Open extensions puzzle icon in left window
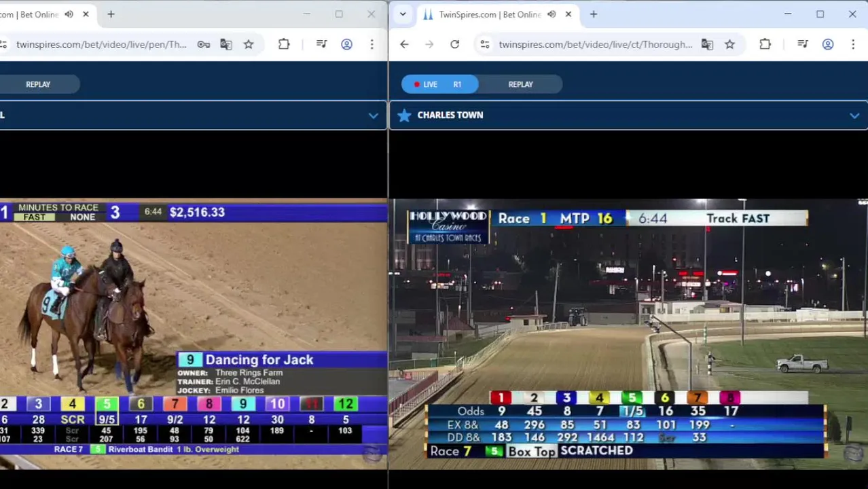The height and width of the screenshot is (489, 868). [x=284, y=44]
